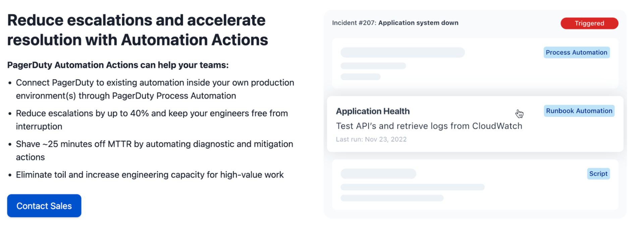The image size is (644, 238).
Task: Click the longest placeholder bar in Script card
Action: pyautogui.click(x=412, y=187)
